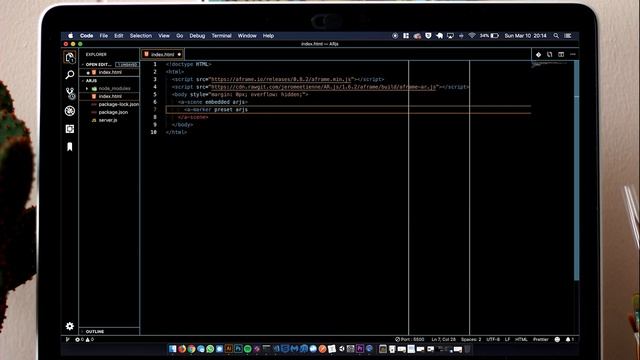Open the Go menu
The image size is (640, 360).
tap(180, 36)
